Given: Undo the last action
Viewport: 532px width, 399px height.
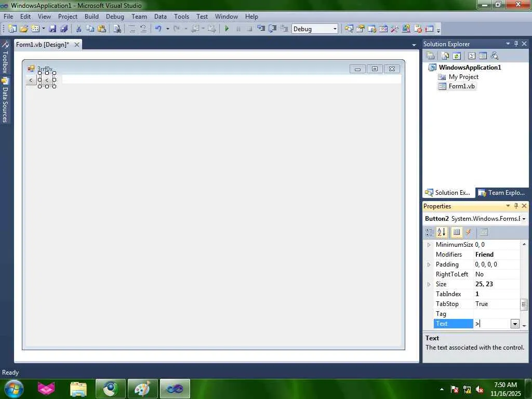Looking at the screenshot, I should [x=158, y=29].
